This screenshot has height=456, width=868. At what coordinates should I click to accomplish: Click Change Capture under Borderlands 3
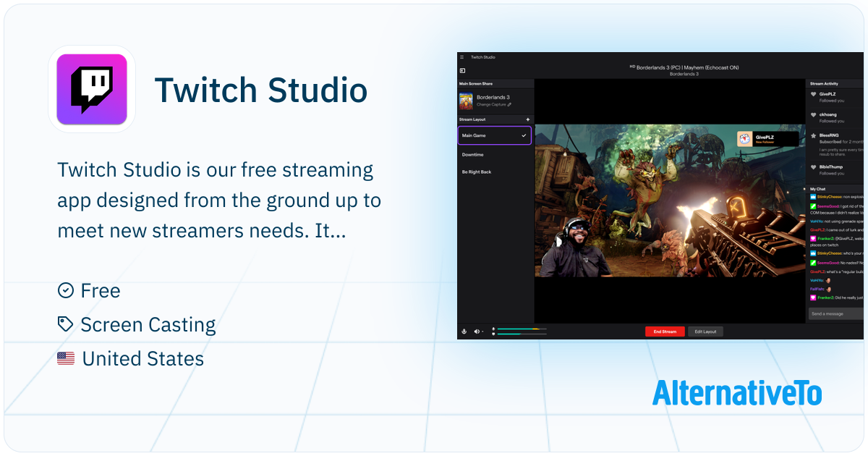click(x=494, y=104)
